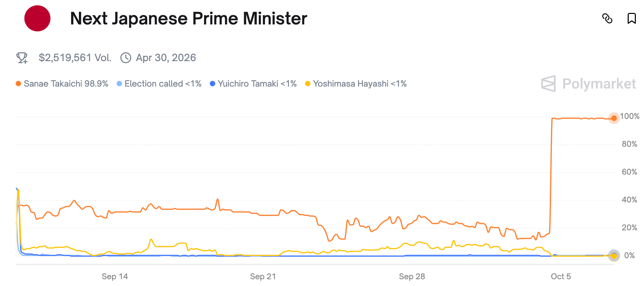Click the clock icon near the date

(x=126, y=58)
